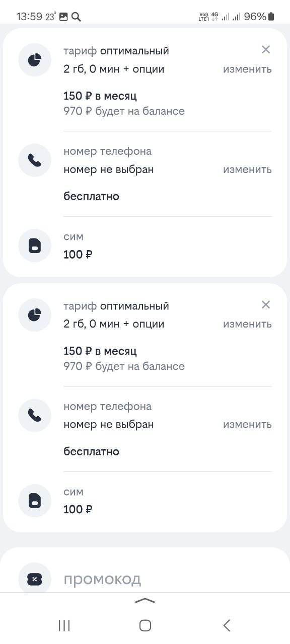
Task: Tap the SIM card icon in second card
Action: coord(35,501)
